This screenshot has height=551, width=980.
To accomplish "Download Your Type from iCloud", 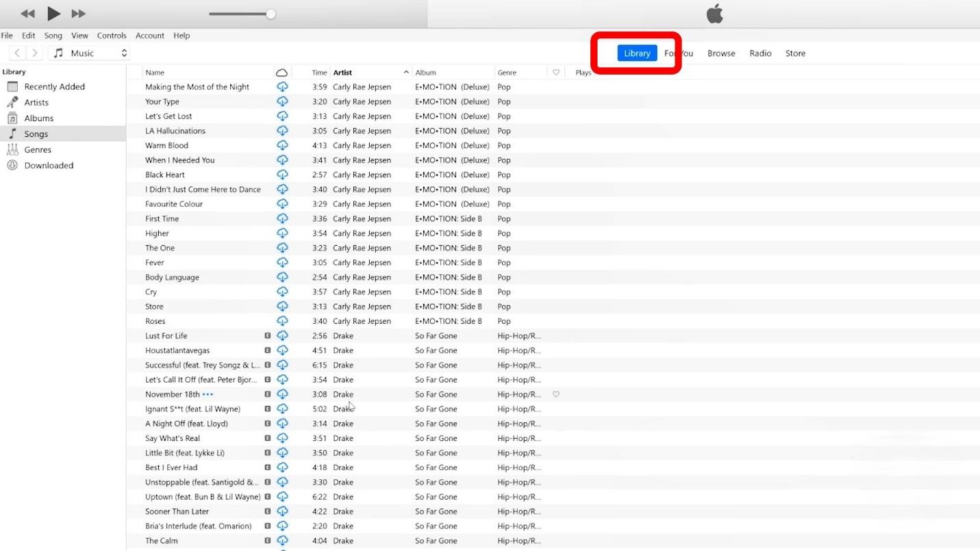I will (x=282, y=101).
